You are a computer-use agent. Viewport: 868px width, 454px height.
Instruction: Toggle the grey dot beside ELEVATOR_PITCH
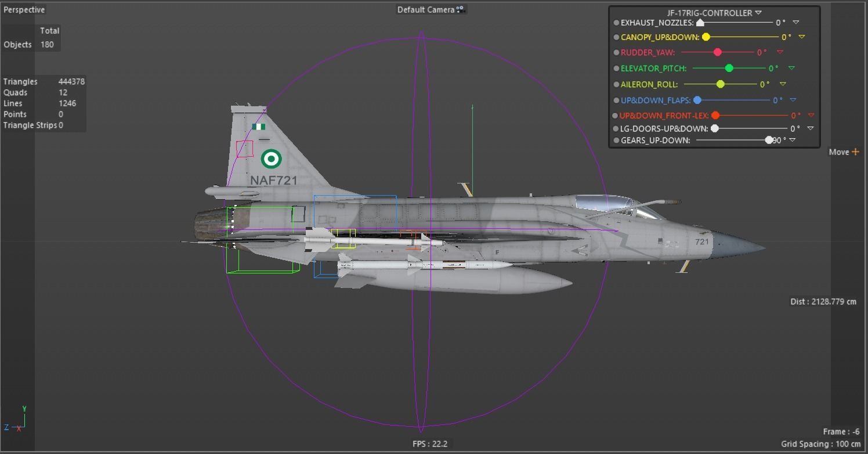click(616, 69)
